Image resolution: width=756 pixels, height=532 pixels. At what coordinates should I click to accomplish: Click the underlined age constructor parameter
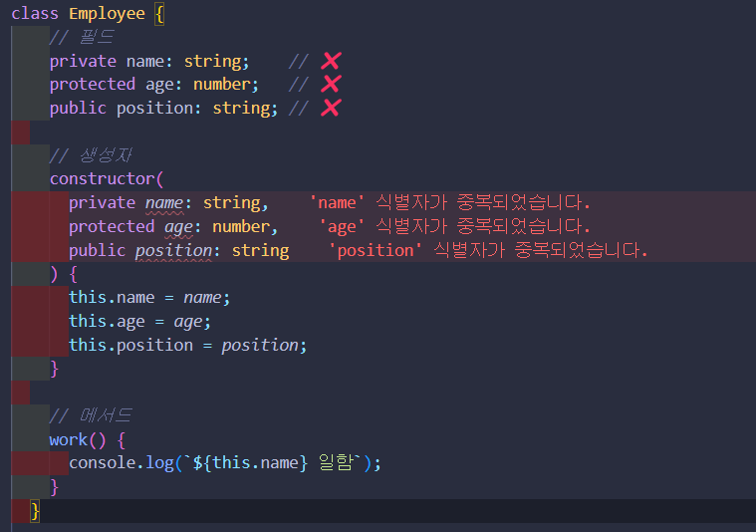(179, 227)
